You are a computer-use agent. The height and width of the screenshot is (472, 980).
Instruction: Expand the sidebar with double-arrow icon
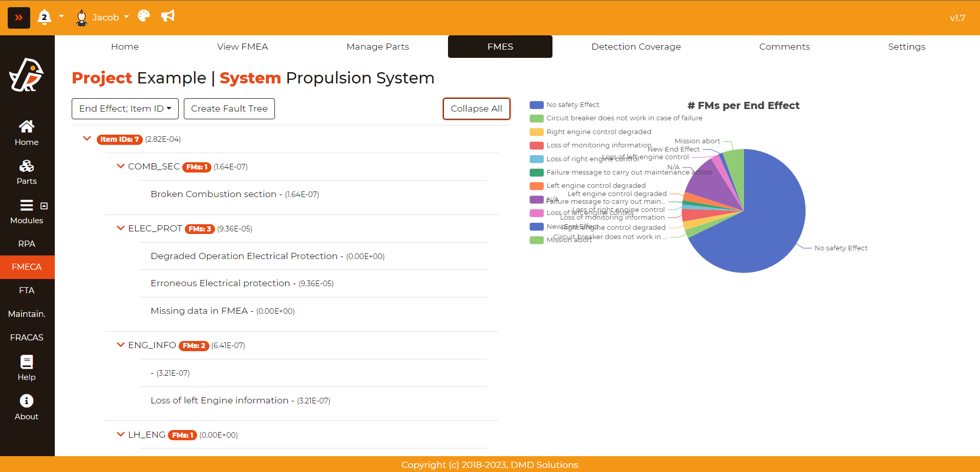(19, 18)
